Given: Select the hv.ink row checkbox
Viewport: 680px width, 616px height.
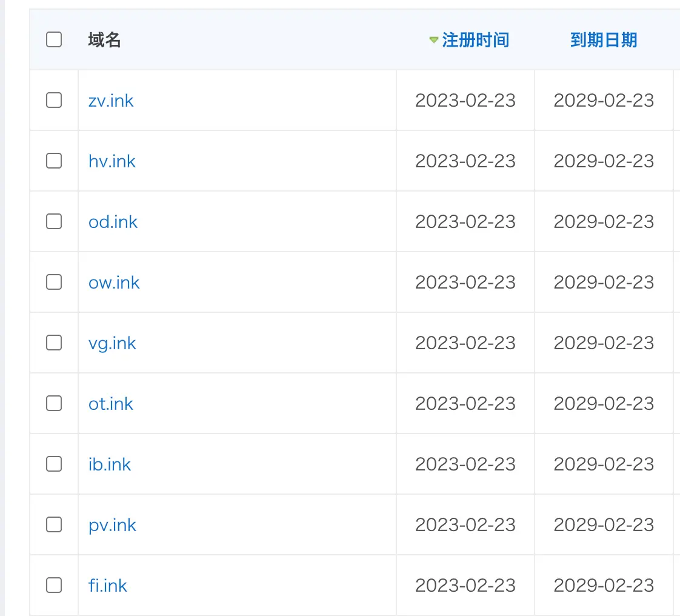Looking at the screenshot, I should [x=54, y=161].
